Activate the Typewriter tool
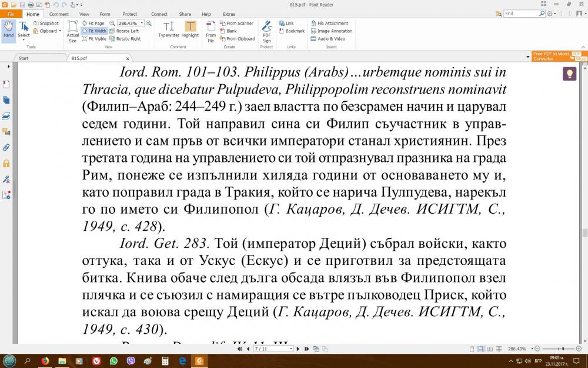The height and width of the screenshot is (368, 588). 169,29
